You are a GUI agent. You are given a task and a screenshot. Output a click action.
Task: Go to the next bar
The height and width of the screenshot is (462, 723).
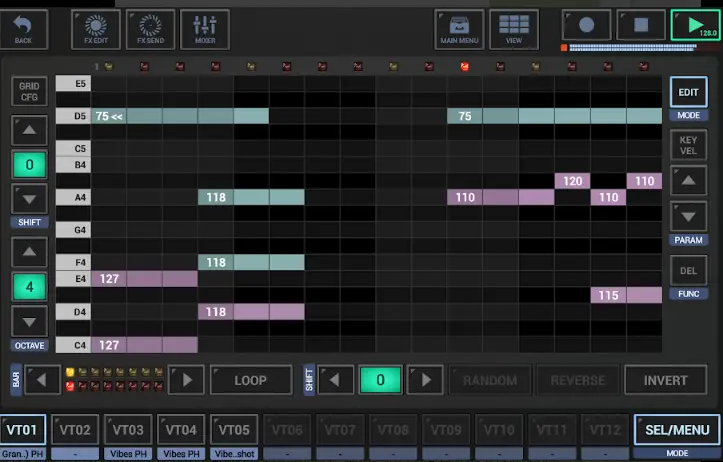pyautogui.click(x=186, y=380)
